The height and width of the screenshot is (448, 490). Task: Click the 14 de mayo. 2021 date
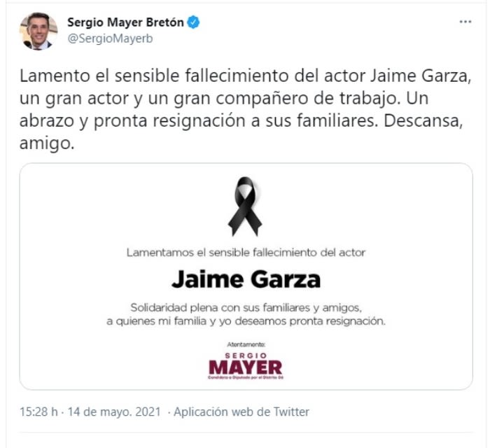click(114, 412)
